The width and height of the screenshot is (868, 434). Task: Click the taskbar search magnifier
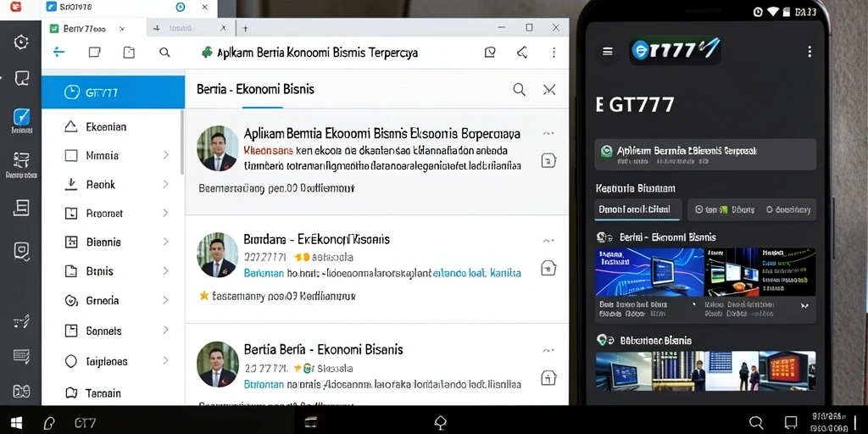pos(755,422)
